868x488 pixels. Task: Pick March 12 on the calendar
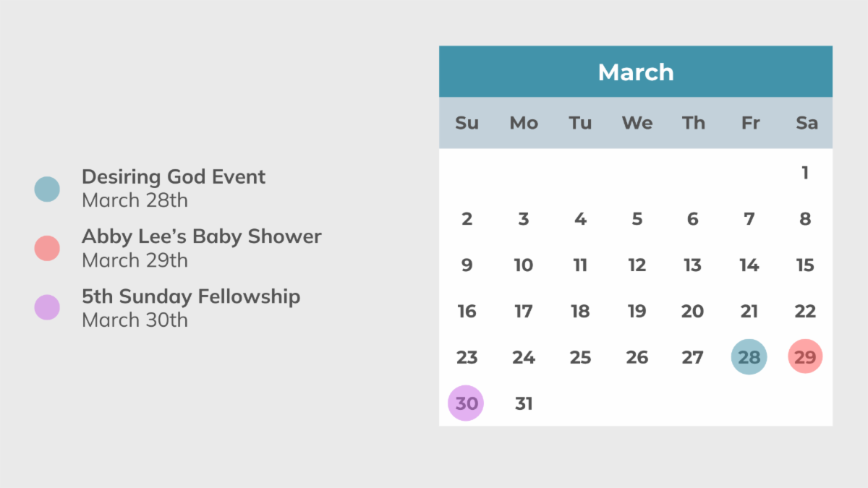637,265
